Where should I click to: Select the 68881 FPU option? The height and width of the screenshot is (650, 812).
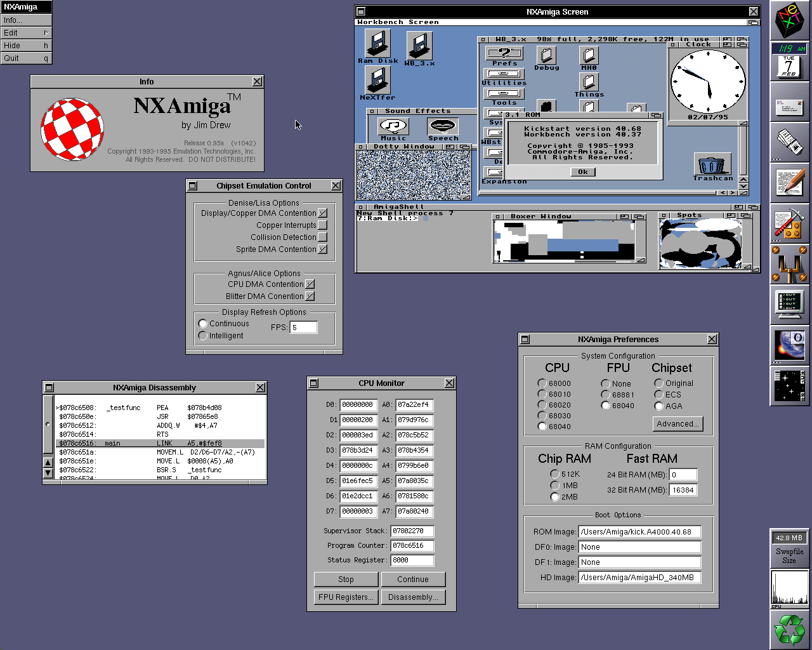coord(606,395)
